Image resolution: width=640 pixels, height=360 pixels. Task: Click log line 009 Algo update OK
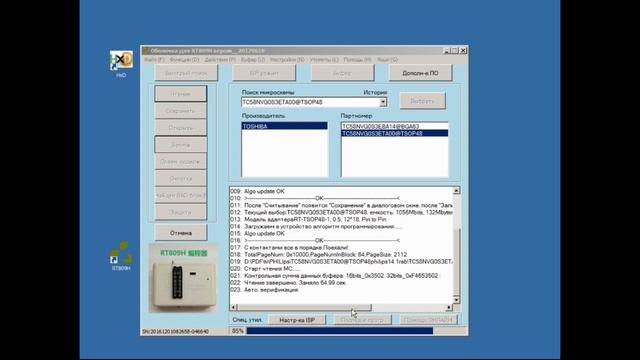[257, 191]
